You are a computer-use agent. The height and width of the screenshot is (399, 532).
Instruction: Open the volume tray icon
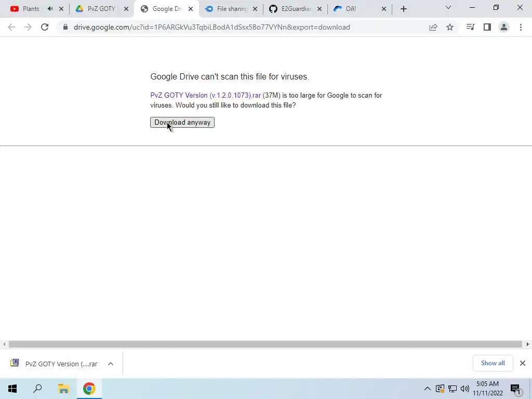(x=465, y=389)
